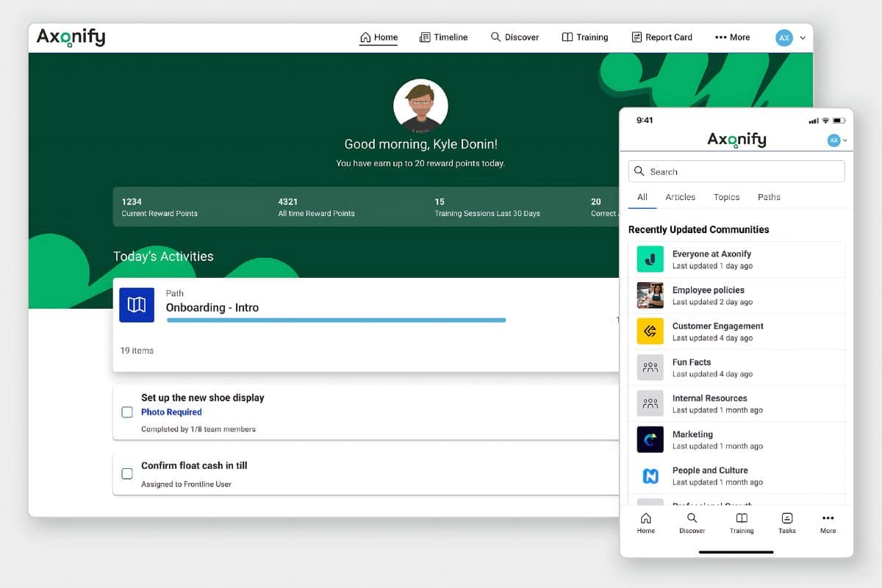This screenshot has height=588, width=882.
Task: Click the Training Sessions Last 30 Days stat
Action: click(x=487, y=207)
